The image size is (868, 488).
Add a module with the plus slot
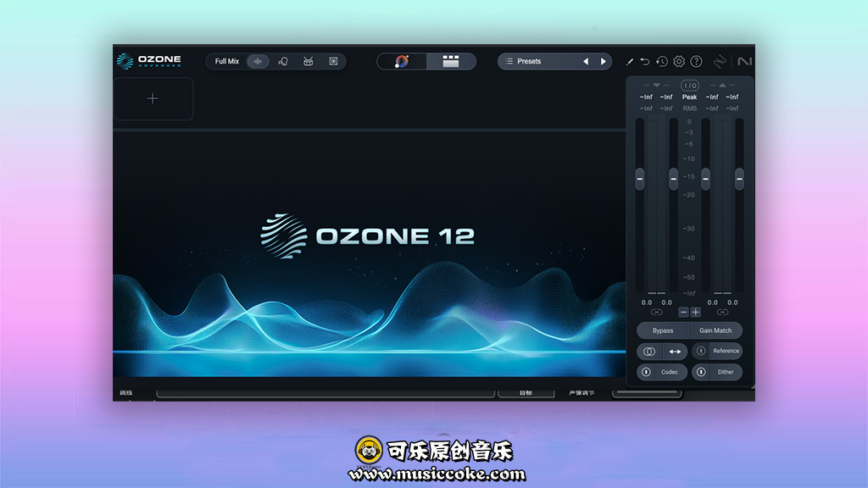coord(153,98)
